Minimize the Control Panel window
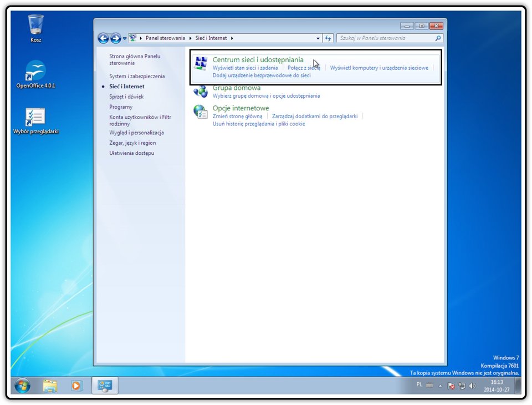Image resolution: width=532 pixels, height=405 pixels. coord(407,26)
